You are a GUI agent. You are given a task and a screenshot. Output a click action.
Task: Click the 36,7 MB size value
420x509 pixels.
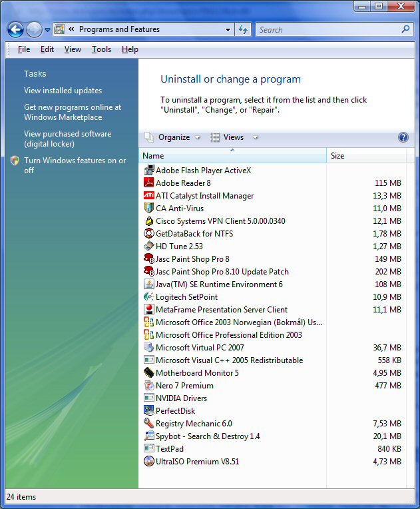pyautogui.click(x=387, y=348)
